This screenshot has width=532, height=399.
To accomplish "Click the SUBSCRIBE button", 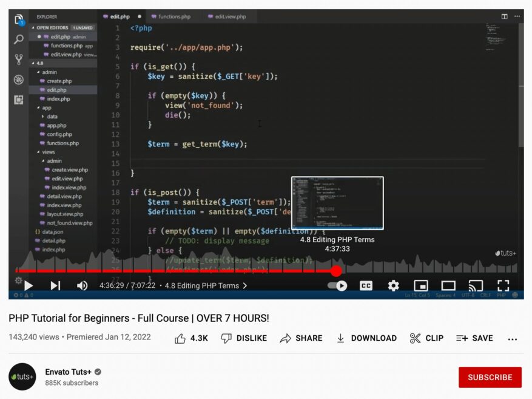I will [490, 377].
